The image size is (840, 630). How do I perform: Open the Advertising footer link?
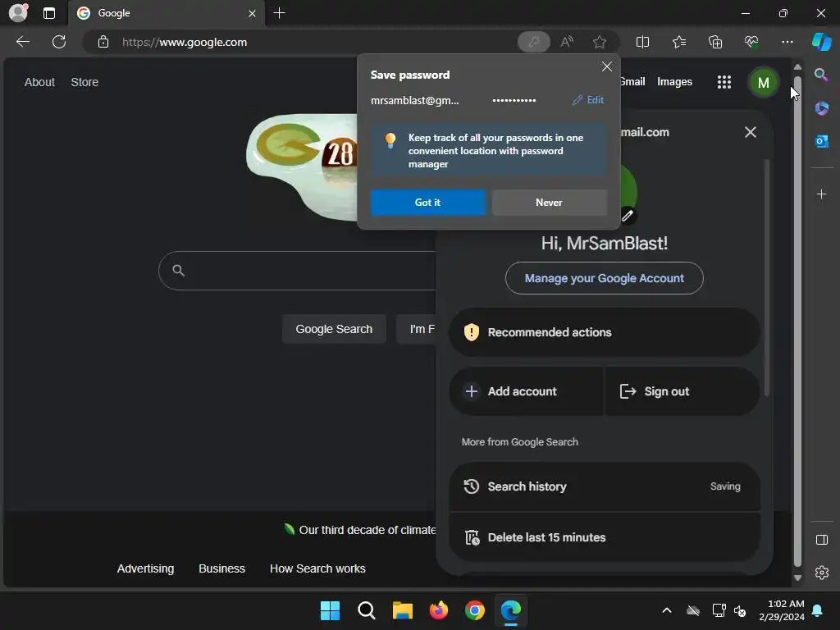(146, 568)
